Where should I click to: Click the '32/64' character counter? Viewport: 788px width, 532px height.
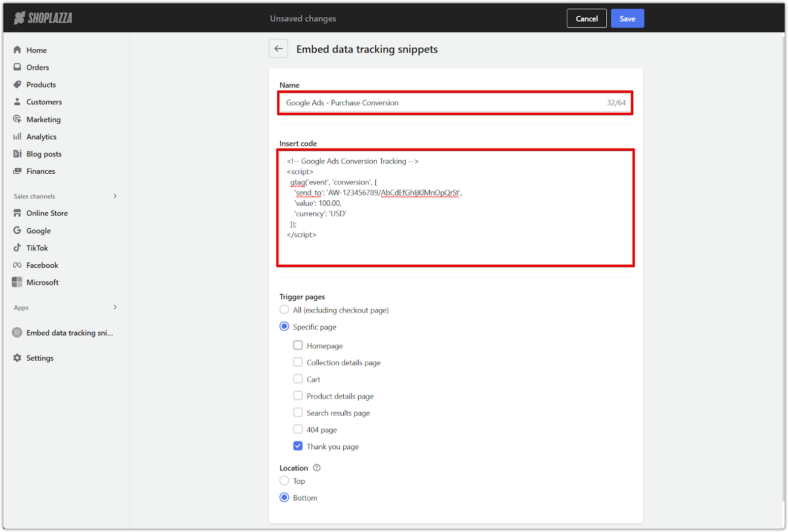[616, 102]
